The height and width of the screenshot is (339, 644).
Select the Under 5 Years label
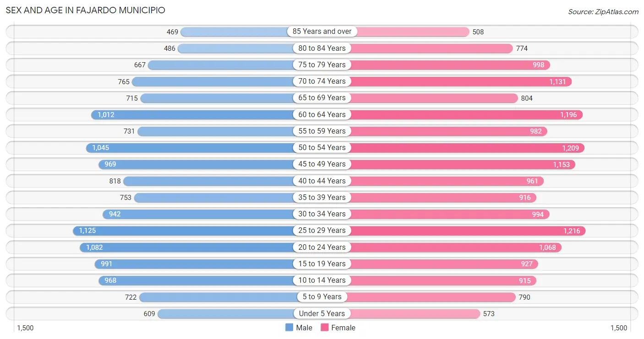coord(322,314)
